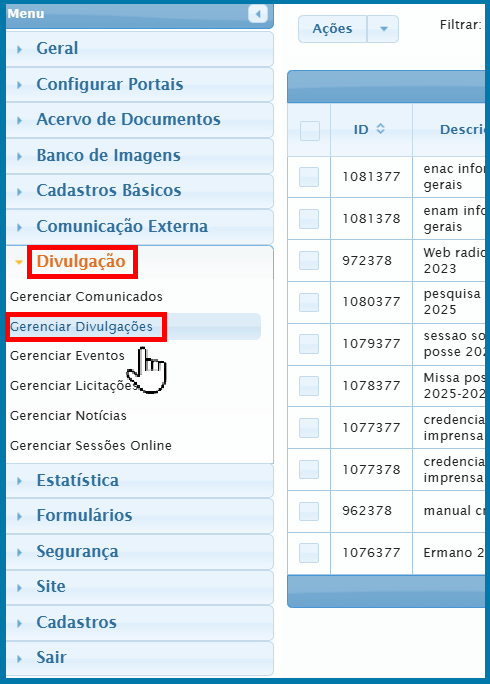Screen dimensions: 490x684
Task: Select checkbox for ID 972378
Action: (309, 260)
